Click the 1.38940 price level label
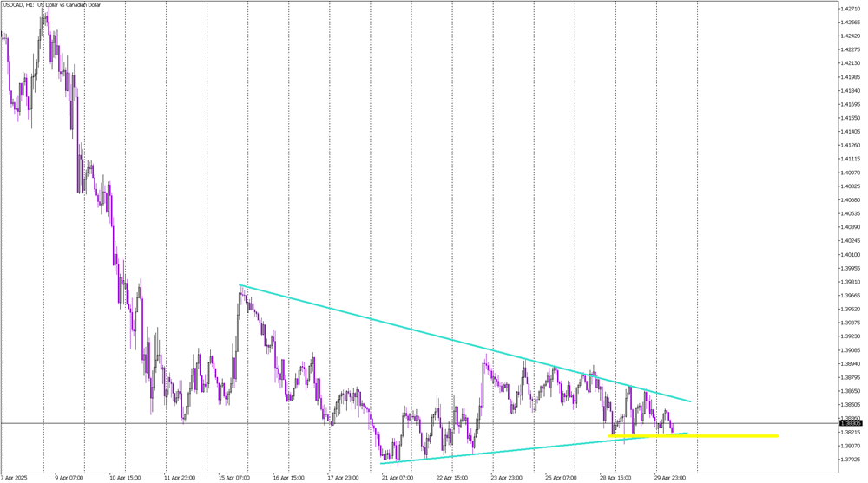The height and width of the screenshot is (483, 868). [851, 363]
